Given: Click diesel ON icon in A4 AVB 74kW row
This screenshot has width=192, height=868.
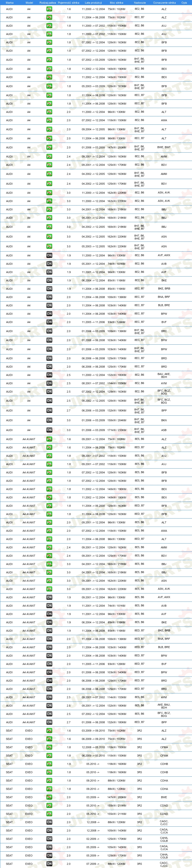Looking at the screenshot, I should pyautogui.click(x=49, y=264).
